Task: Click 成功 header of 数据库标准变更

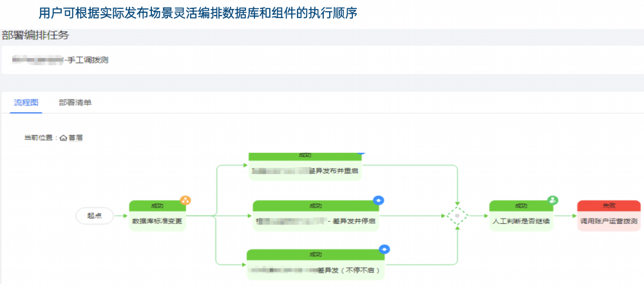Action: coord(157,206)
